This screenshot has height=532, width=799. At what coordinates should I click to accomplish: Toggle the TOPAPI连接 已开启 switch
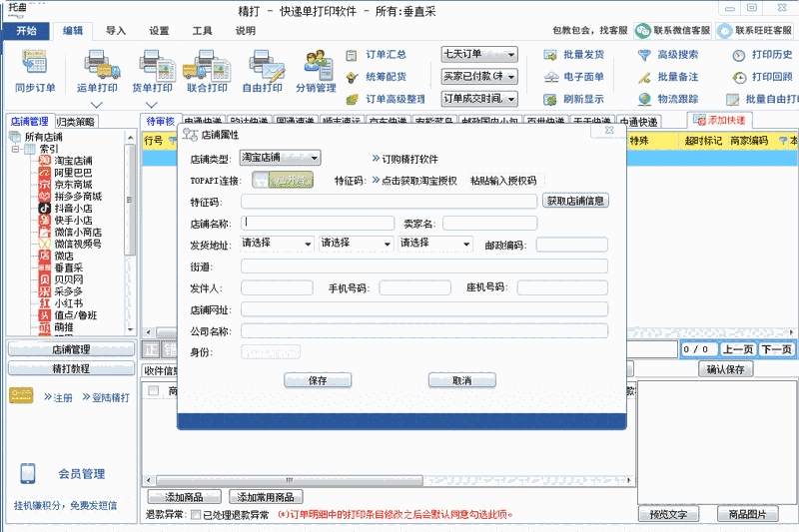[x=283, y=180]
